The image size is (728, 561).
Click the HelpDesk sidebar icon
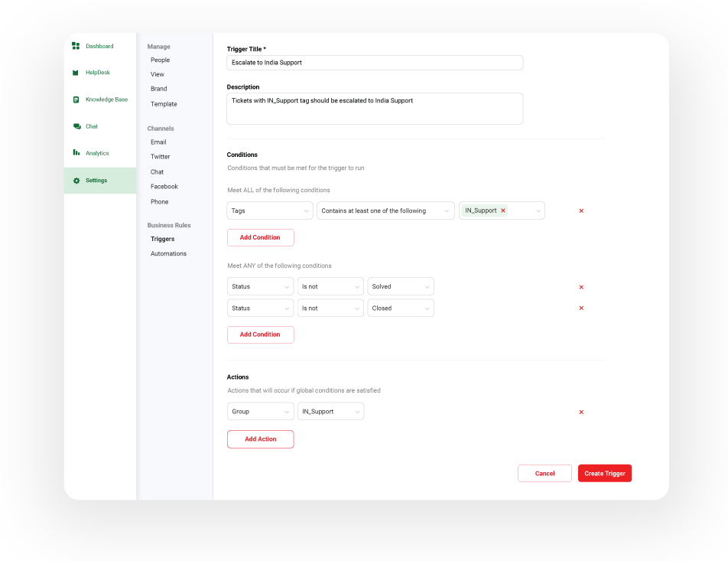pyautogui.click(x=76, y=73)
